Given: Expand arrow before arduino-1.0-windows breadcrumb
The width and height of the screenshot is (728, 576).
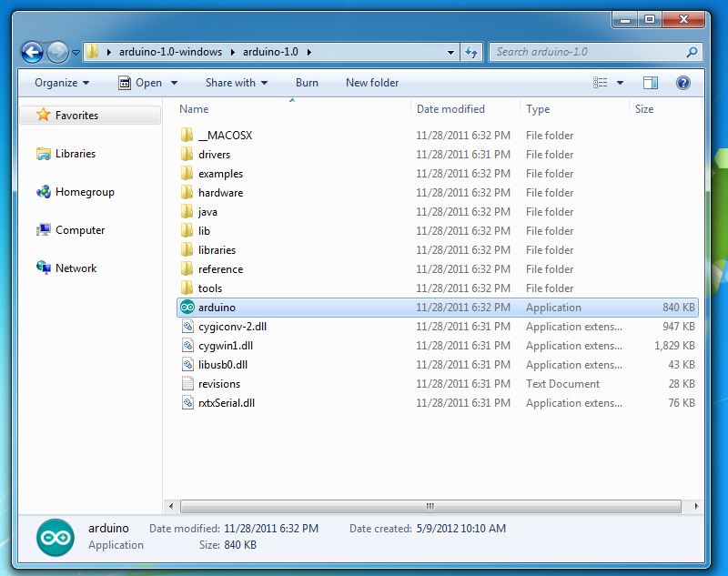Looking at the screenshot, I should point(108,52).
